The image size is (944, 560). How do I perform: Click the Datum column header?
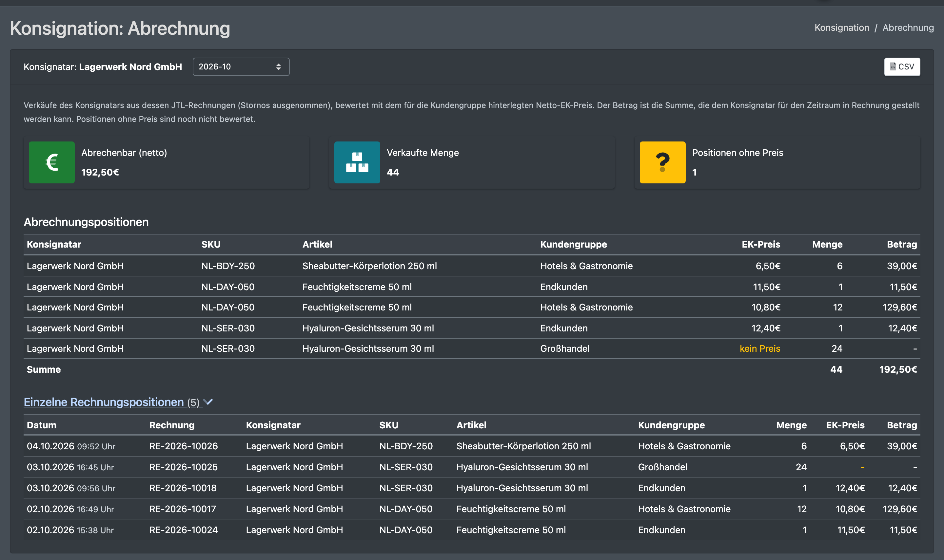42,425
